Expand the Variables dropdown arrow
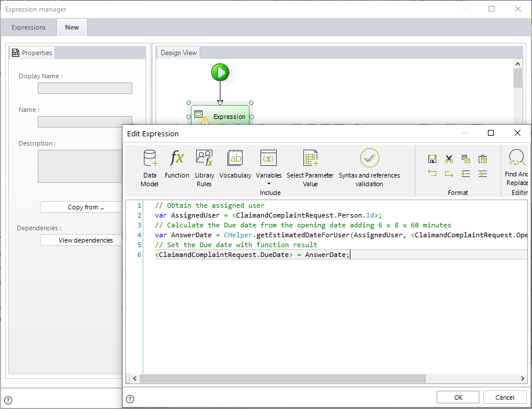 [269, 184]
